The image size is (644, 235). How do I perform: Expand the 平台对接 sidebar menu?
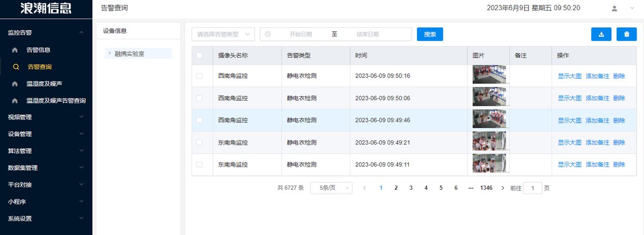coord(81,184)
